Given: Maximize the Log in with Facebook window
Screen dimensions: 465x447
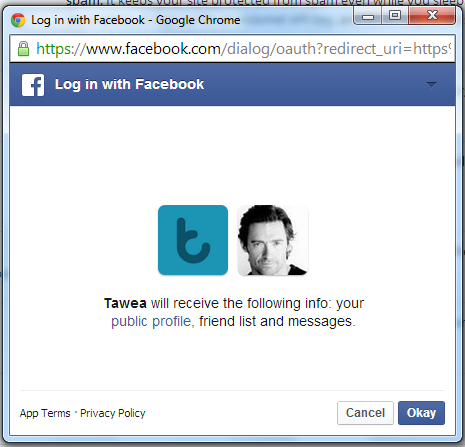Looking at the screenshot, I should coord(395,16).
